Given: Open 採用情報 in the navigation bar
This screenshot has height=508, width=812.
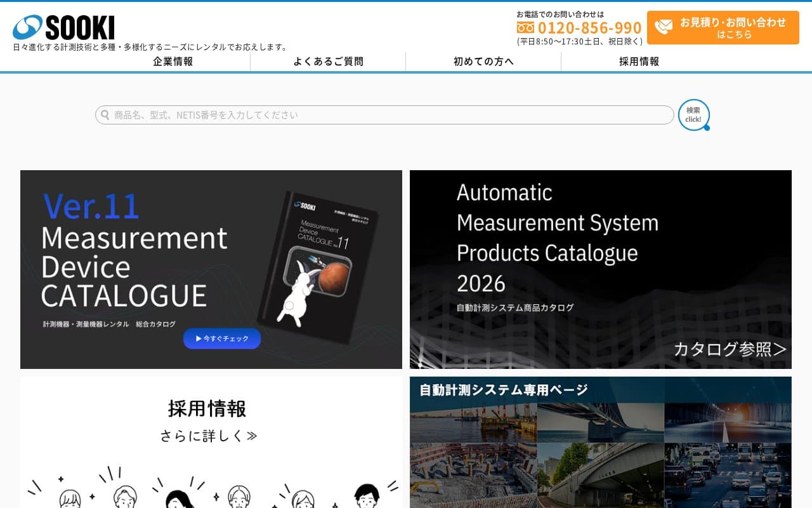Looking at the screenshot, I should tap(639, 62).
